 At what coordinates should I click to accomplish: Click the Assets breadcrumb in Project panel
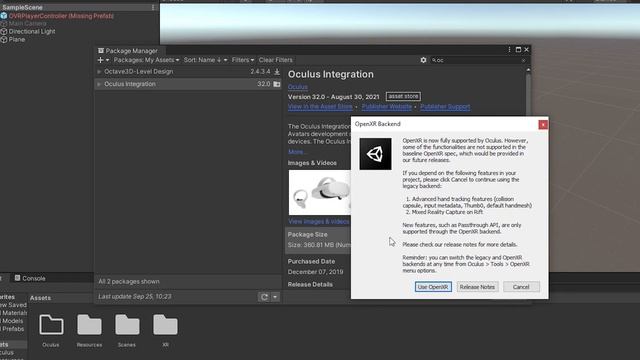click(40, 298)
